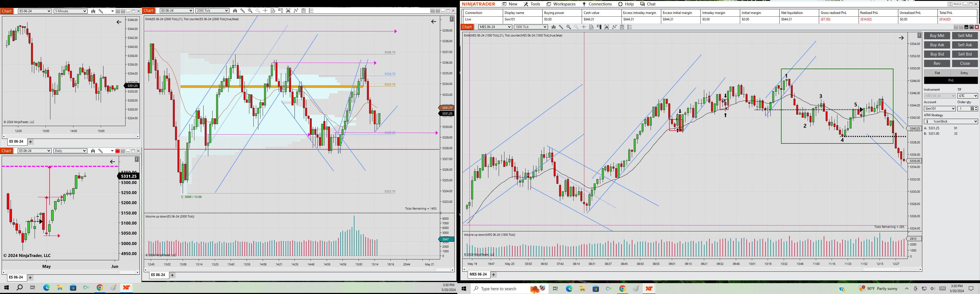Click the Buy Ask button
Viewport: 980px width, 294px height.
tap(937, 45)
